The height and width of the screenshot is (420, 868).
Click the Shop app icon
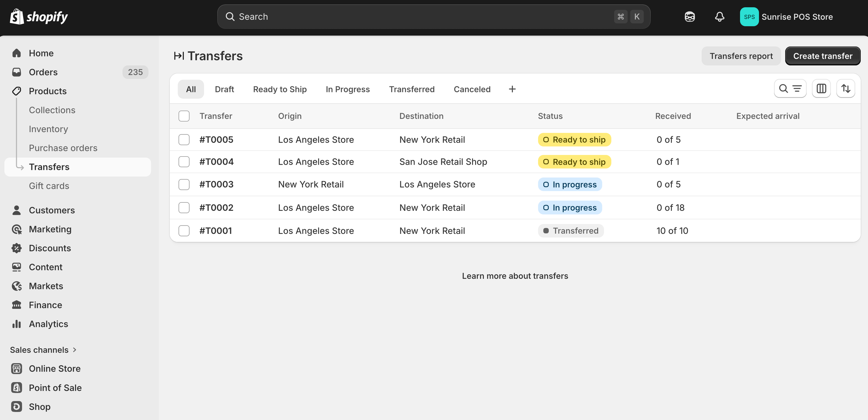point(17,406)
